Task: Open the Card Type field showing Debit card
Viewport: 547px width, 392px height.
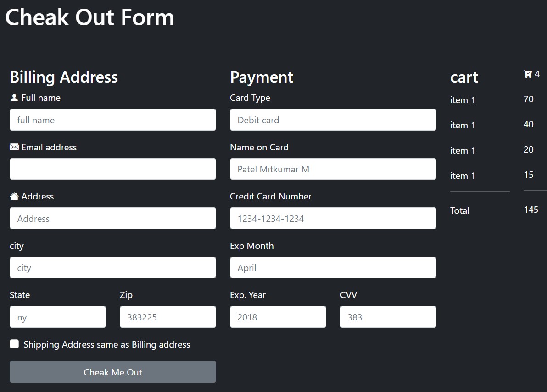Action: (x=333, y=120)
